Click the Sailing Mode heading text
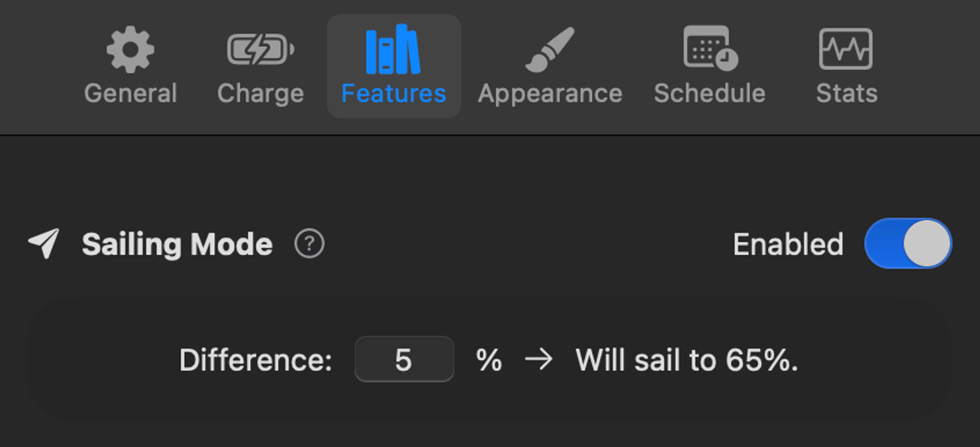The width and height of the screenshot is (980, 447). (177, 244)
